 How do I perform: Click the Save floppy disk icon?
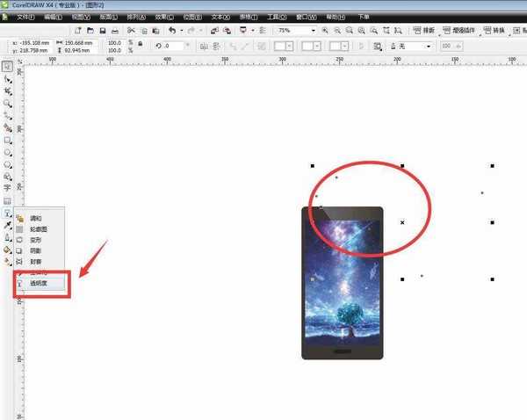[x=103, y=31]
